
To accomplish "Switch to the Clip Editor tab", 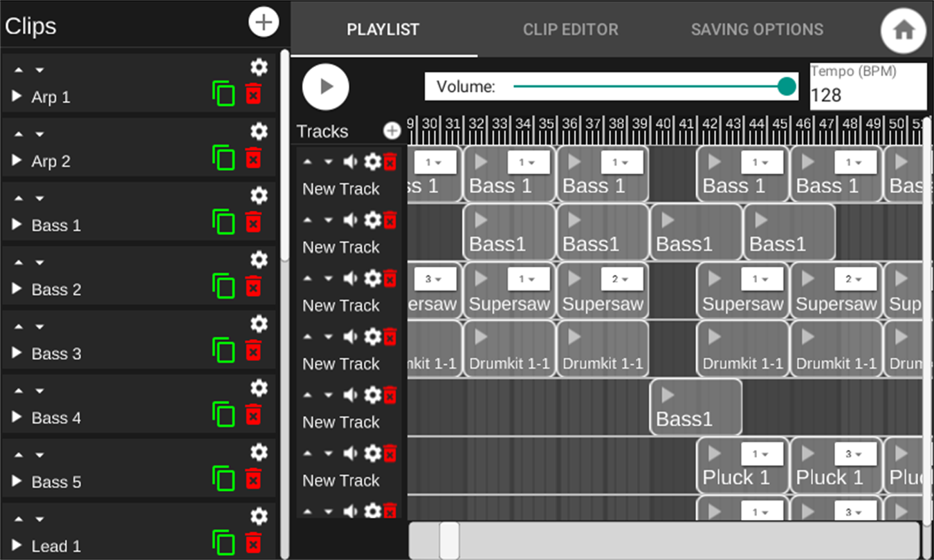I will click(571, 30).
